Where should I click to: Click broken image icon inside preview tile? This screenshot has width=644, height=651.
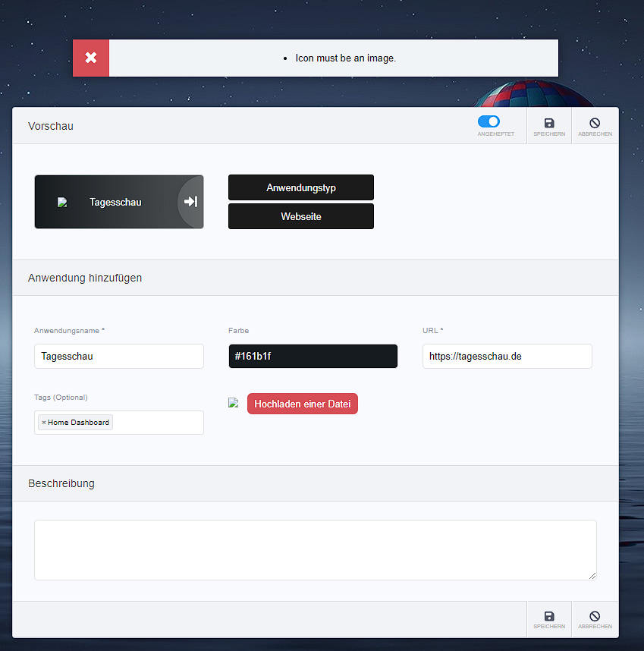[x=62, y=203]
